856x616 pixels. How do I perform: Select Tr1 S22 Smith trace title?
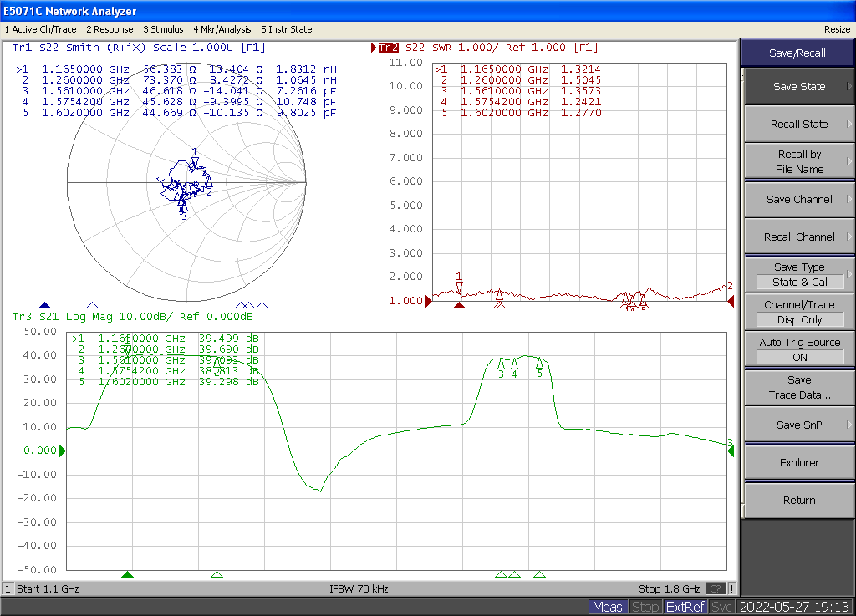(139, 48)
